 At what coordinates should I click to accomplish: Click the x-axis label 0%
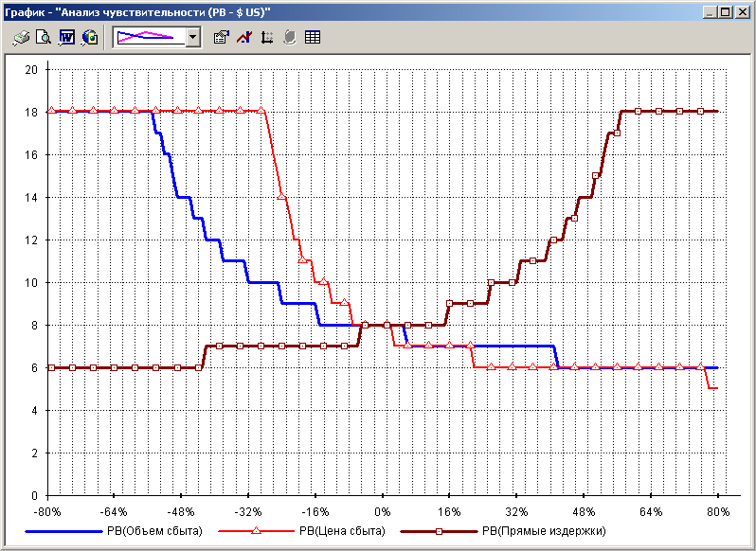click(x=383, y=511)
